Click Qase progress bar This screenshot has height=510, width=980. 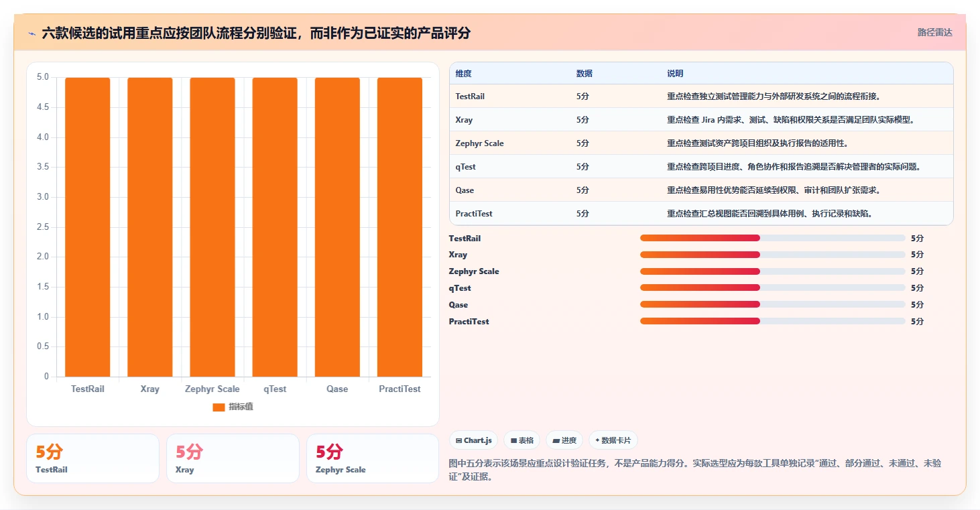pyautogui.click(x=772, y=304)
